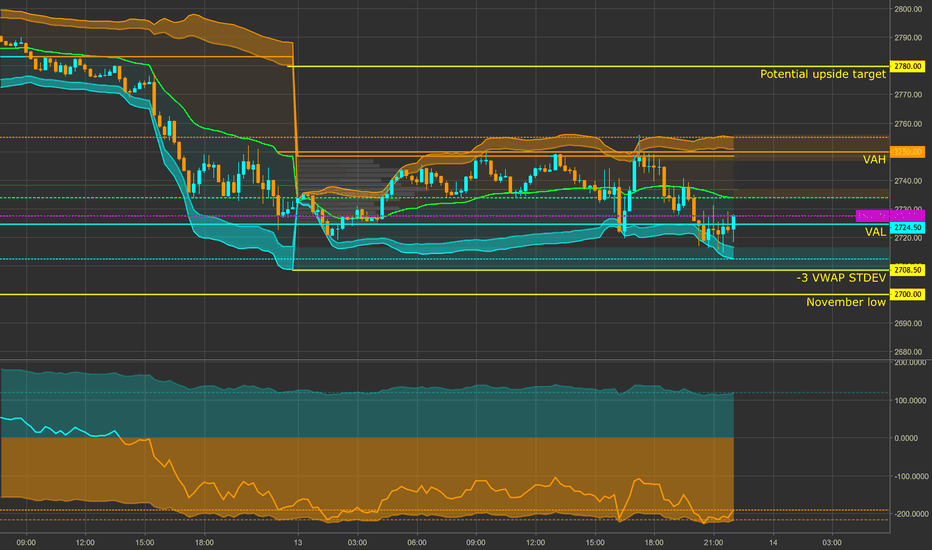
Task: Click the '13' date marker on time axis
Action: (x=298, y=542)
